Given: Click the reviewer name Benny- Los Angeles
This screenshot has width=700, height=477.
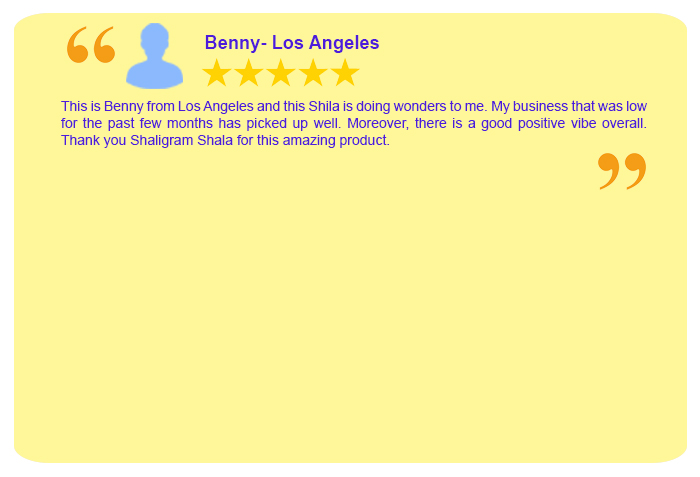Looking at the screenshot, I should tap(292, 43).
